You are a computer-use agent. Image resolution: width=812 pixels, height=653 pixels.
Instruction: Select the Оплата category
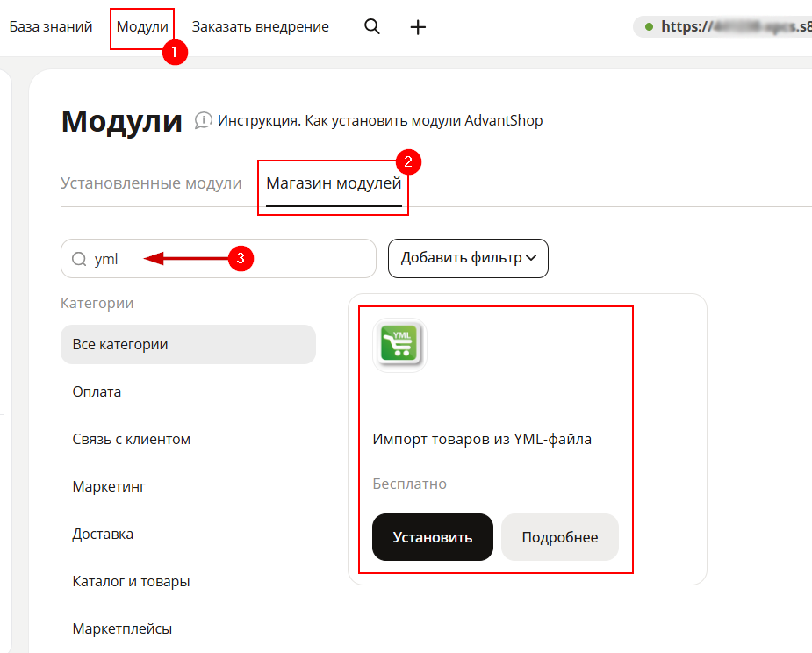[97, 392]
